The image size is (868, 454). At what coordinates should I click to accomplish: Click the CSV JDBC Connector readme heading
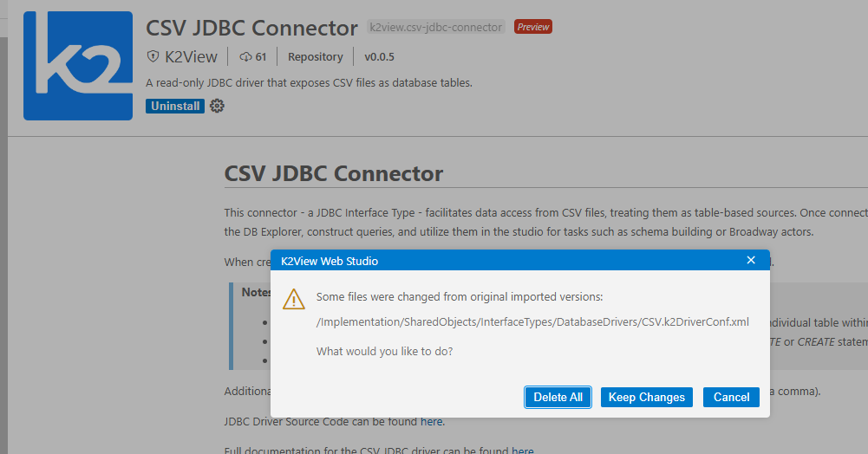click(x=334, y=173)
